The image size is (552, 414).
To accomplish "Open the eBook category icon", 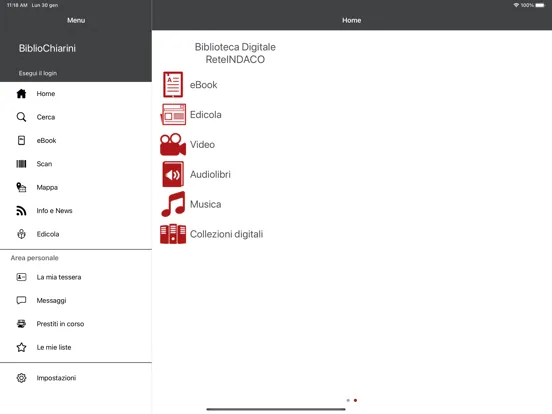I will coord(173,84).
